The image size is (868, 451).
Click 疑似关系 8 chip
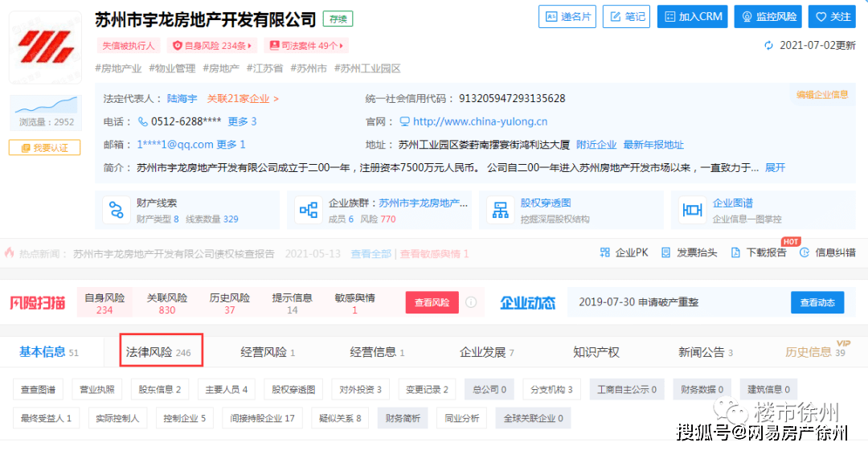[340, 418]
